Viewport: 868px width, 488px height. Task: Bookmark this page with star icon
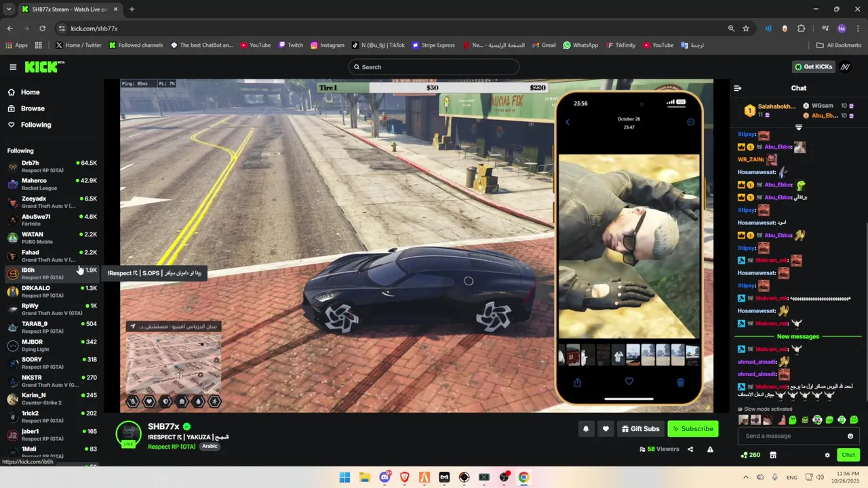(x=746, y=28)
